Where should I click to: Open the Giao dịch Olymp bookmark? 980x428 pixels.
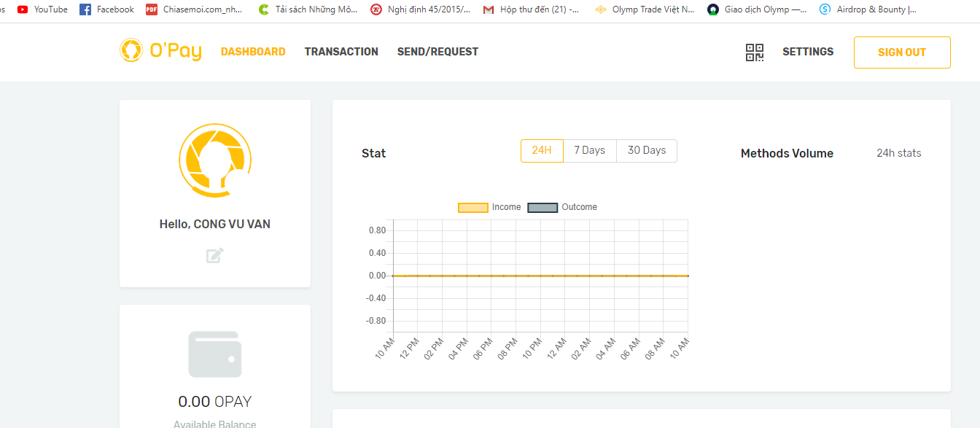point(757,9)
